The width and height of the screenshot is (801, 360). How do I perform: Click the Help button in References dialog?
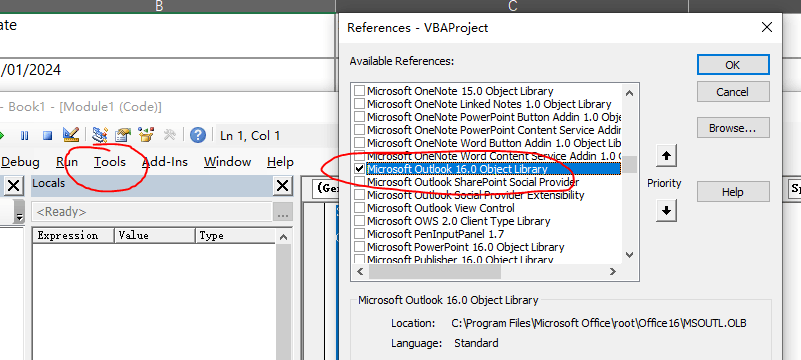[x=733, y=192]
